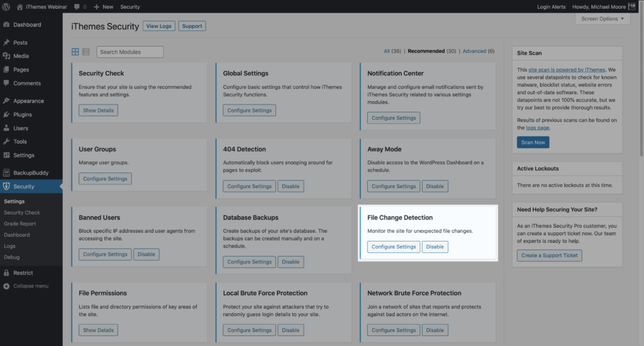Click the Scan Now button
644x346 pixels.
pos(533,142)
